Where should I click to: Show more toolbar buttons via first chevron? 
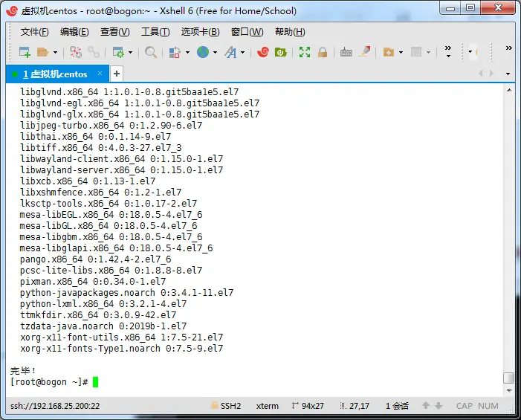[448, 51]
